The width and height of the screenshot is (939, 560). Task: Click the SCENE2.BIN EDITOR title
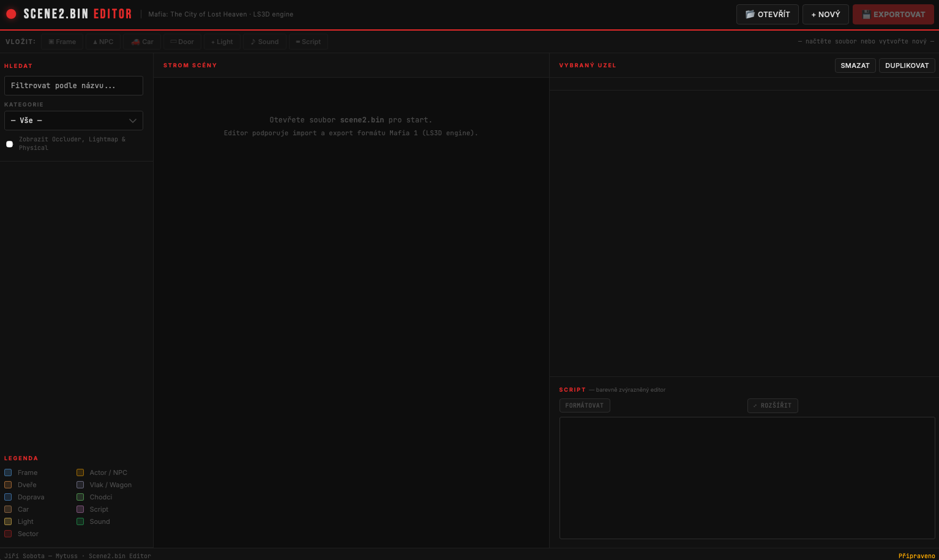(78, 14)
